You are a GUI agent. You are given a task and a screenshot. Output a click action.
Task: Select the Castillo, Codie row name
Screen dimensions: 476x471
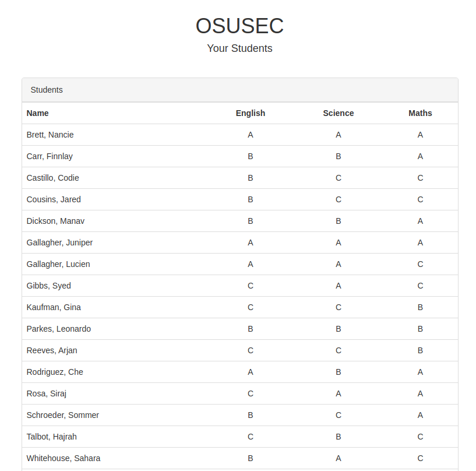(x=53, y=178)
